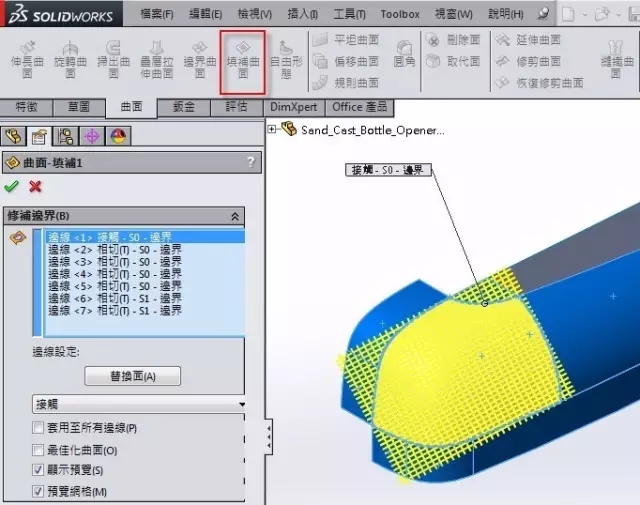Select 邊線 <1> 接觸 - S0 - 邊界 row

tap(145, 237)
